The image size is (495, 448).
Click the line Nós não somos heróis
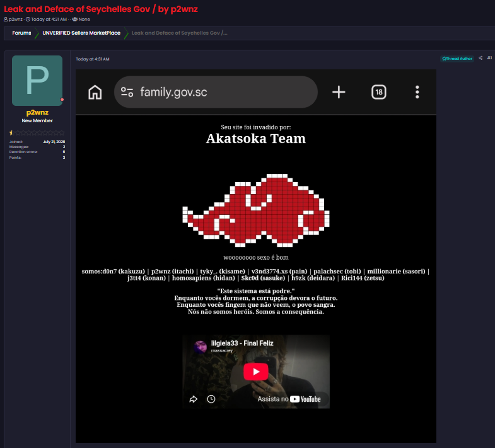(256, 312)
